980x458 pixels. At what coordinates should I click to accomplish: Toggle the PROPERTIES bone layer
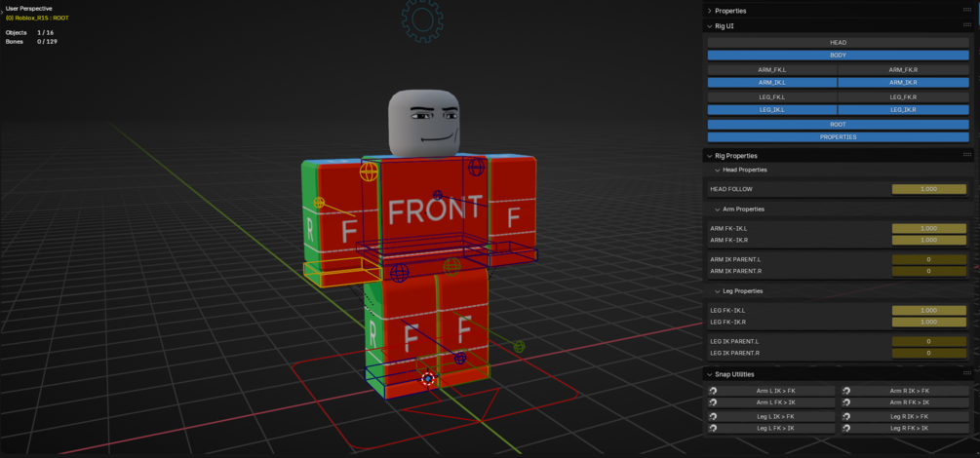point(839,136)
